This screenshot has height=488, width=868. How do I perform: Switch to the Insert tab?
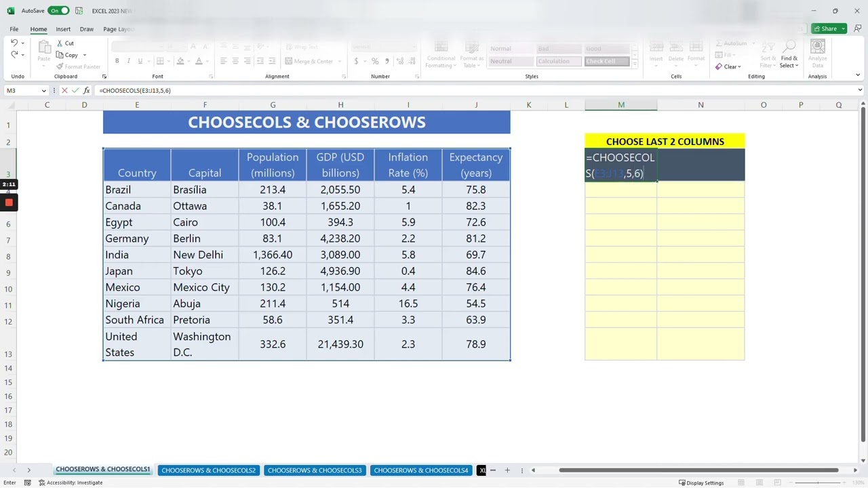tap(63, 29)
